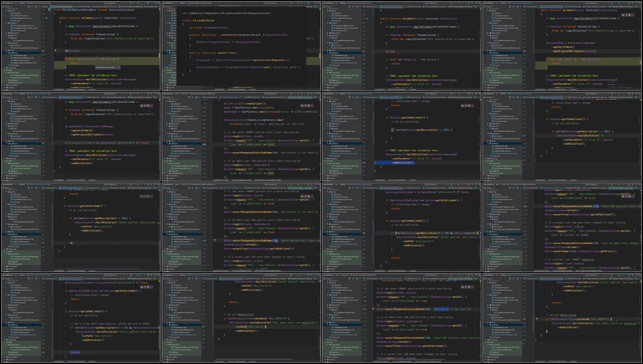Open the frame with empty buildViolation('') on line 42
The height and width of the screenshot is (364, 643).
pos(563,137)
